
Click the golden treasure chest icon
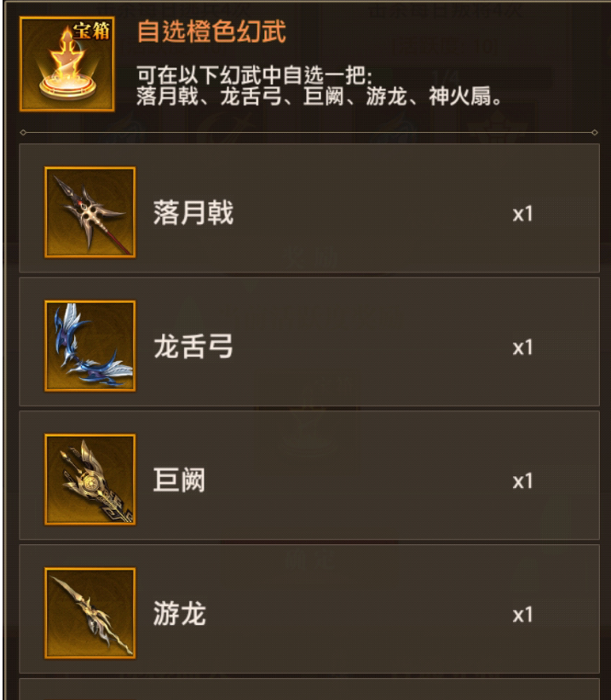pos(67,64)
